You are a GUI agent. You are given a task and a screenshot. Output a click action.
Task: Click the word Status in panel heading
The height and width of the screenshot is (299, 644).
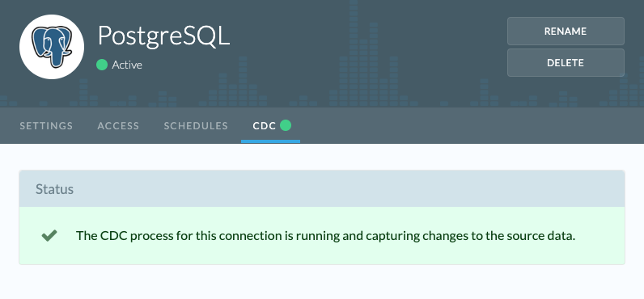55,189
